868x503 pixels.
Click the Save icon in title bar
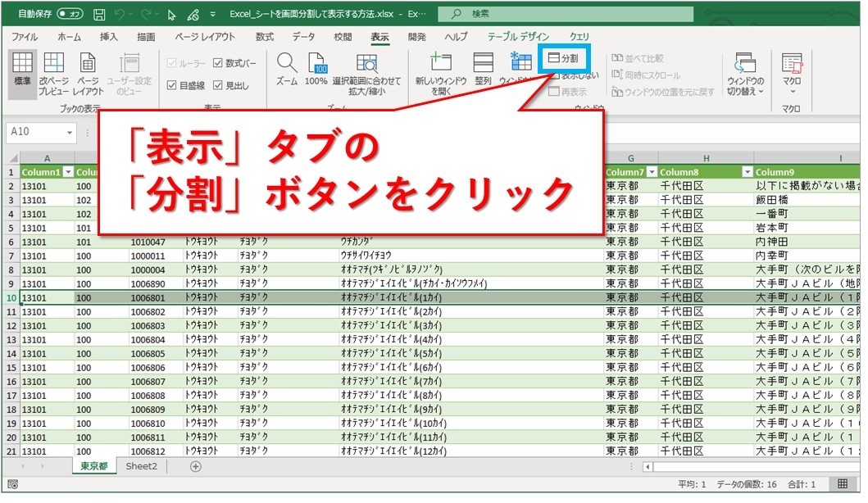pyautogui.click(x=99, y=15)
